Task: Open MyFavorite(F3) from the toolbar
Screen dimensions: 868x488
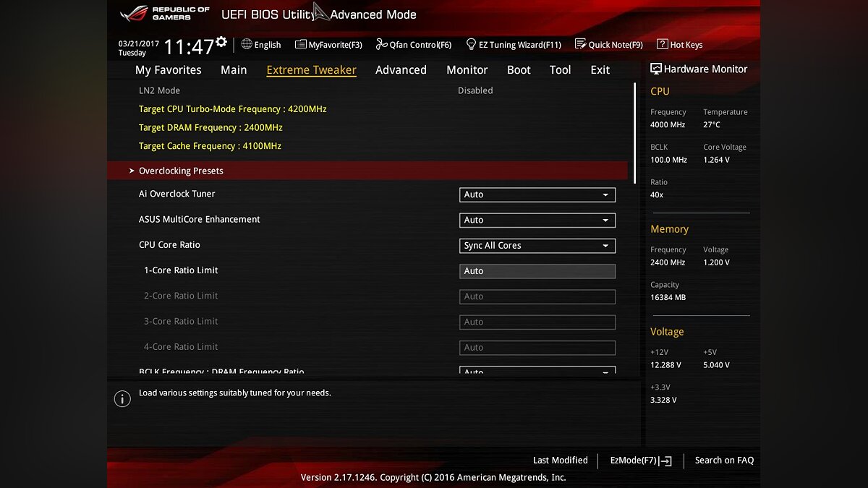Action: [x=329, y=45]
